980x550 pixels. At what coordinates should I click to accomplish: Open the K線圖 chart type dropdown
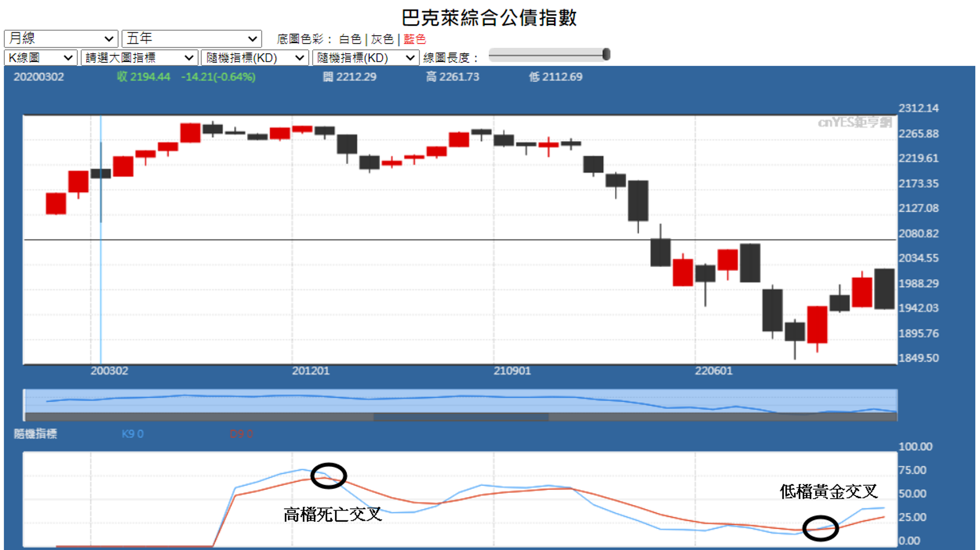[x=40, y=58]
